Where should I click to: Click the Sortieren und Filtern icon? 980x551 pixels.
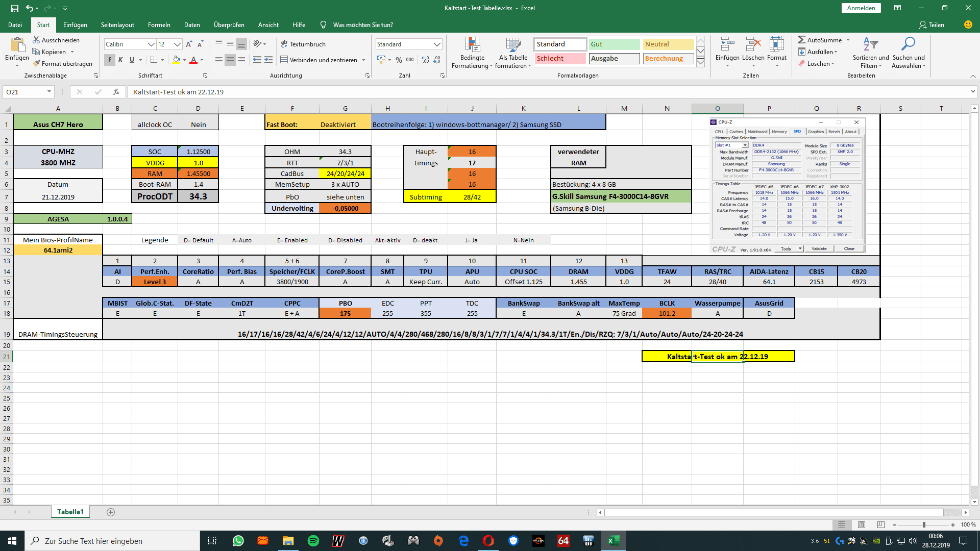click(870, 44)
